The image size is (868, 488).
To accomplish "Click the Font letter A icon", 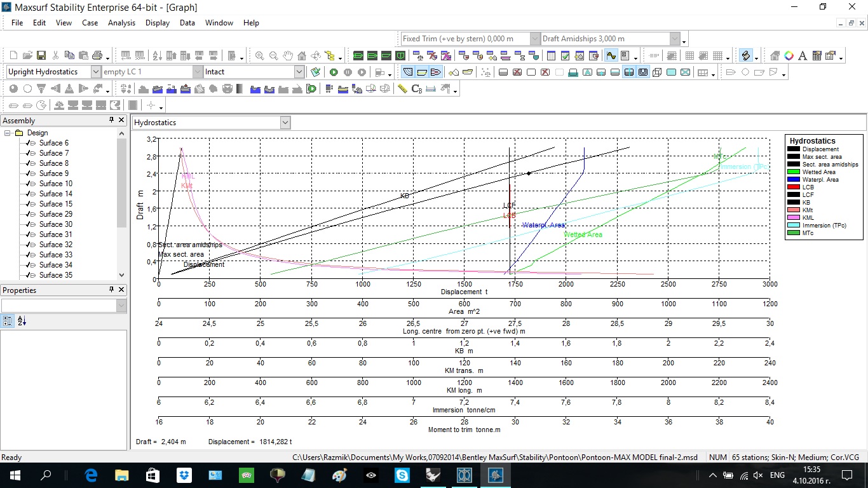I will pos(803,56).
